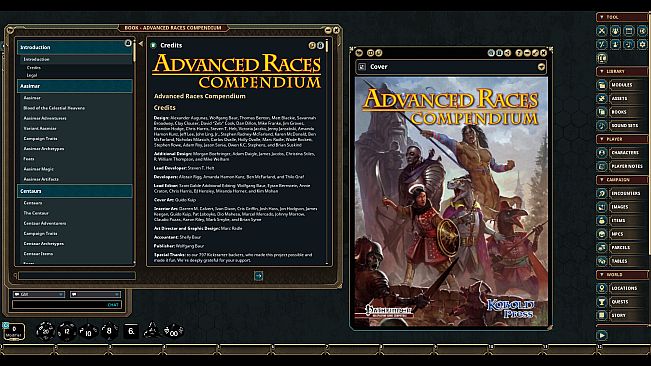This screenshot has width=651, height=366.
Task: Click the Modules icon in Library section
Action: click(602, 85)
